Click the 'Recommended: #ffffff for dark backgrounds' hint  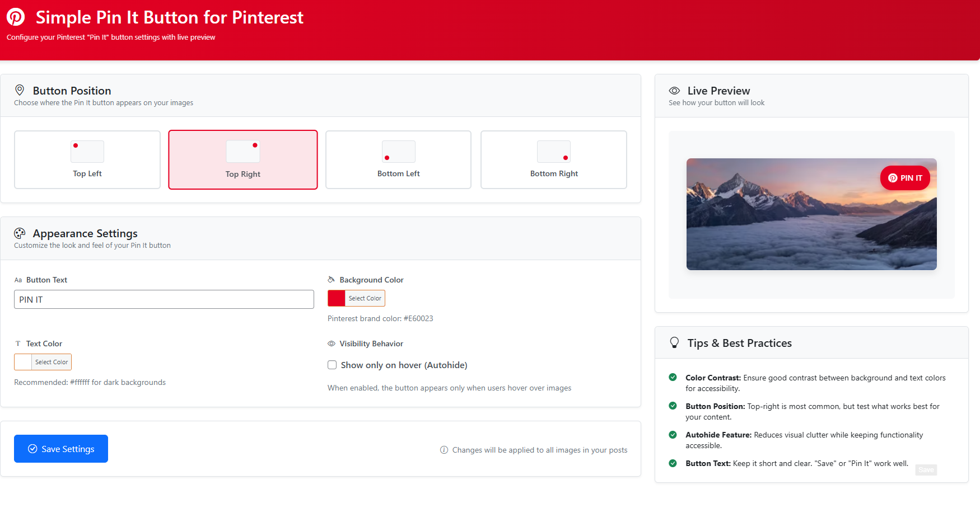[90, 382]
